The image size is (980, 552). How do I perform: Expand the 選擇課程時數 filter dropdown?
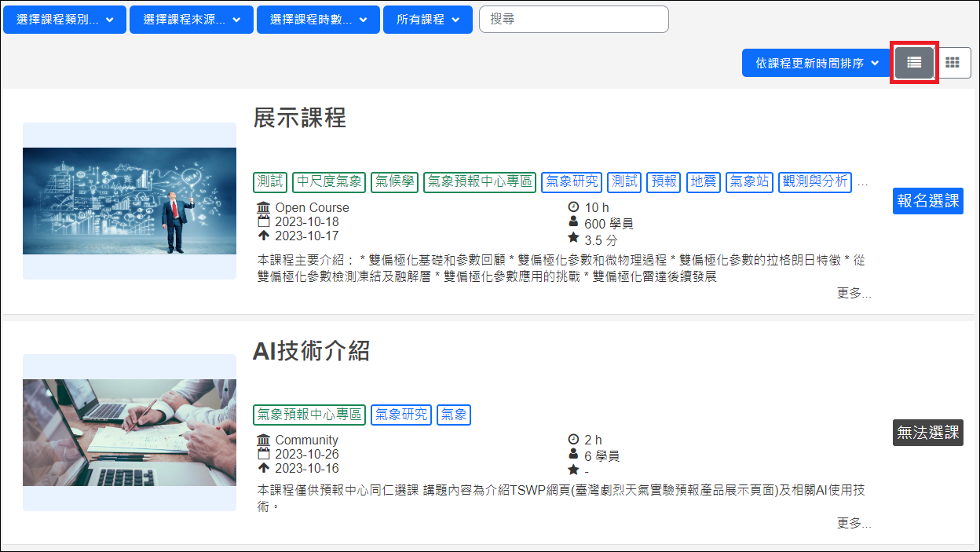click(x=318, y=20)
